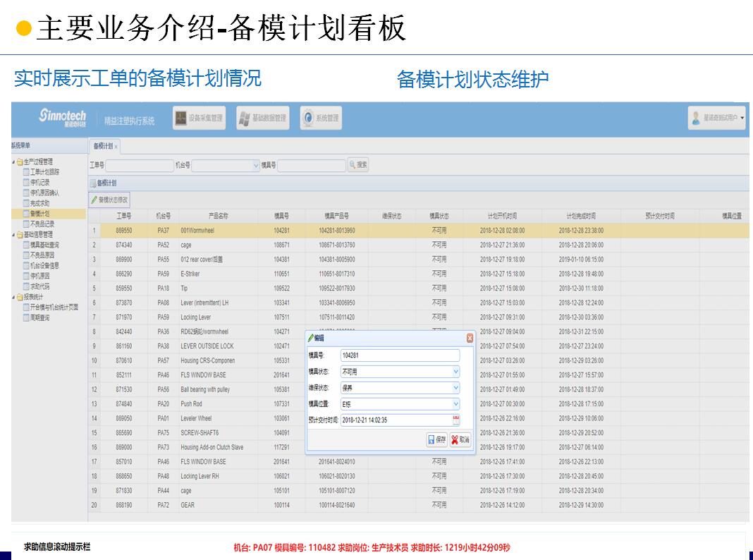Open the 机台号 filter combo box
The height and width of the screenshot is (560, 753).
coord(256,165)
